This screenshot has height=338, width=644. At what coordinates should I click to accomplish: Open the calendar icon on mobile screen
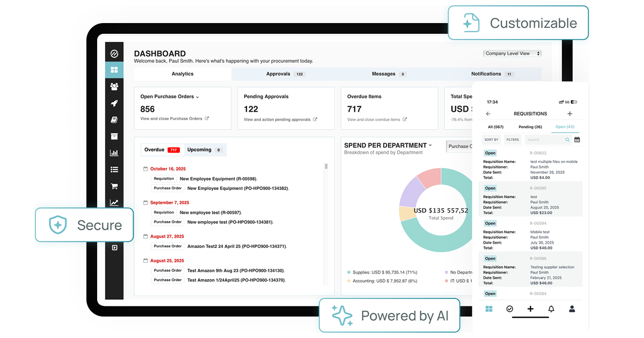tap(577, 139)
